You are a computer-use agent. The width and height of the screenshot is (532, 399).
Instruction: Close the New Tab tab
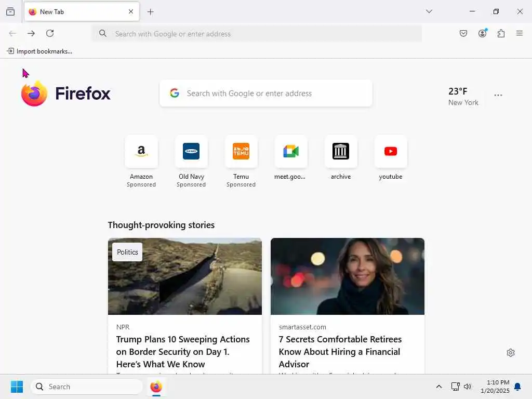coord(131,11)
